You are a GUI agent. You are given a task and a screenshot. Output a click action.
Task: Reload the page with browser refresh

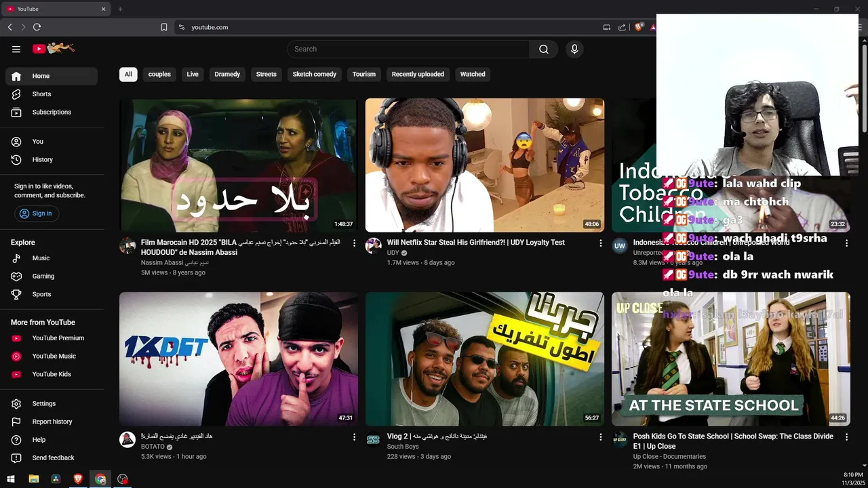click(x=37, y=27)
